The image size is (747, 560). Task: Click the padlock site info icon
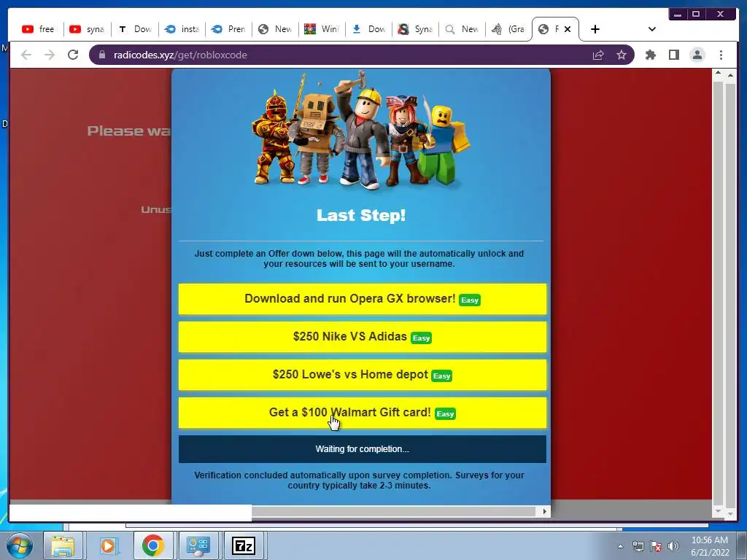(102, 55)
